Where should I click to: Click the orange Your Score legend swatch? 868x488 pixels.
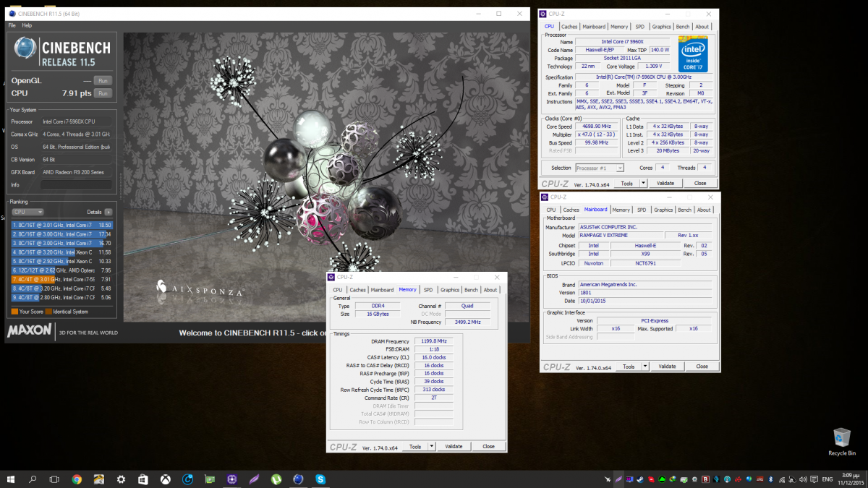[x=14, y=312]
